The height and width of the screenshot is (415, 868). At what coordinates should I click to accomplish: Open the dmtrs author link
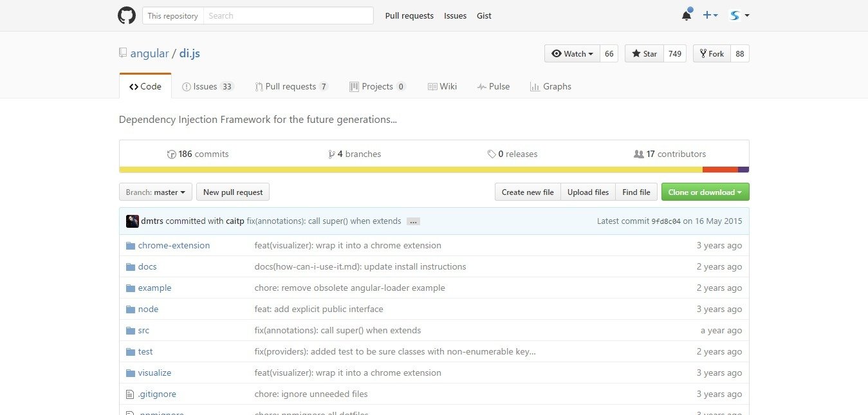(152, 221)
